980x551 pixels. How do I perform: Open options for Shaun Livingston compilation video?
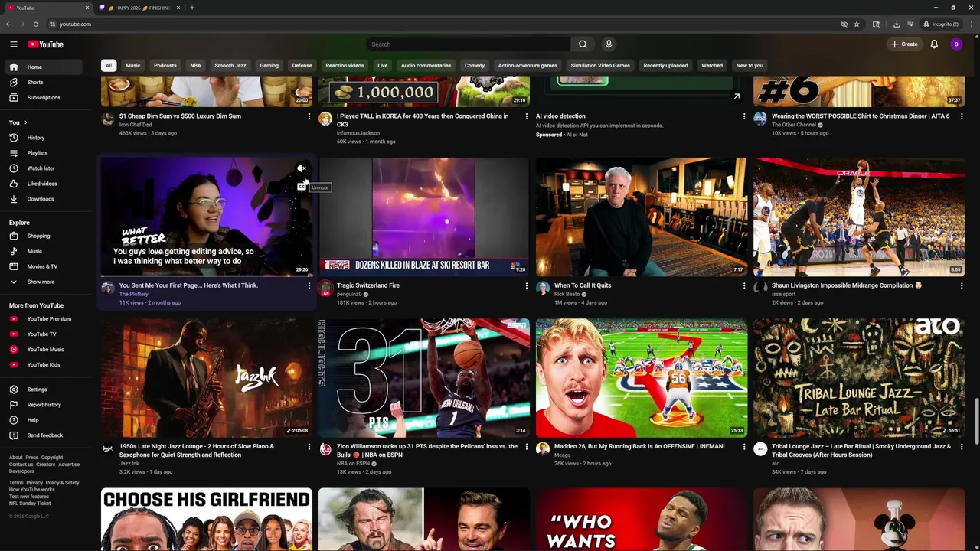[x=962, y=285]
